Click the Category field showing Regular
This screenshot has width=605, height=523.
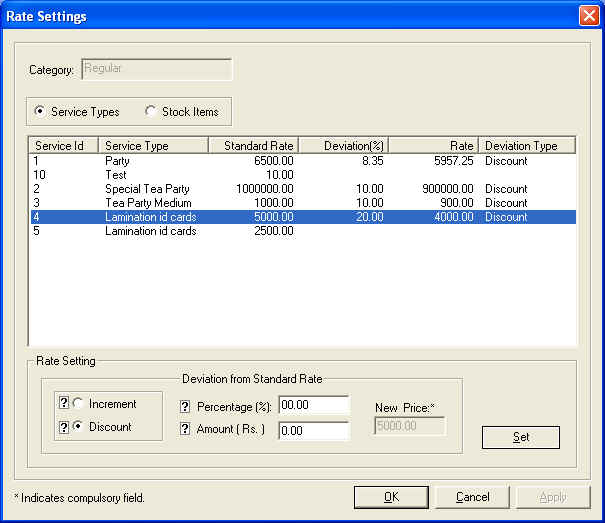tap(157, 69)
